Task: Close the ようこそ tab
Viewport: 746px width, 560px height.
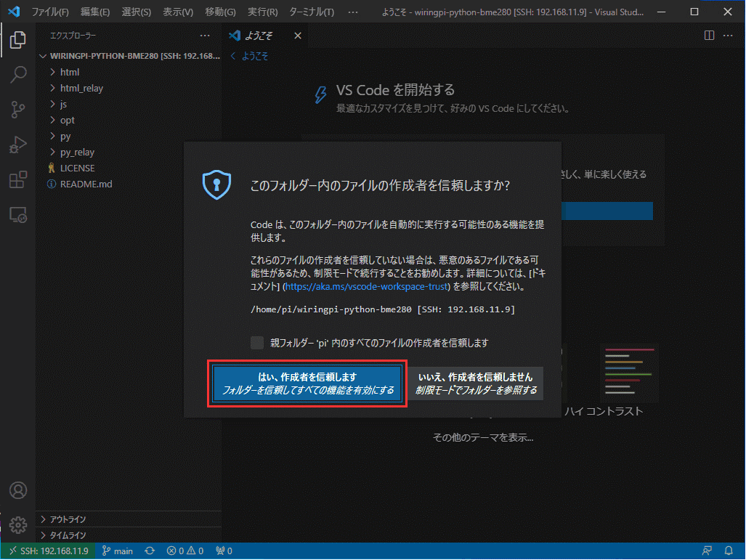Action: 297,36
